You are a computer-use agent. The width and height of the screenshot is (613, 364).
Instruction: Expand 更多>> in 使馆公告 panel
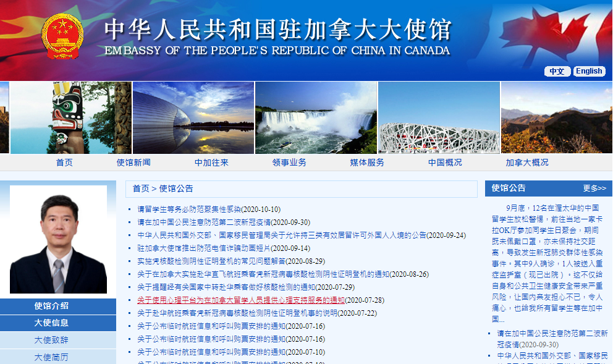tap(594, 188)
